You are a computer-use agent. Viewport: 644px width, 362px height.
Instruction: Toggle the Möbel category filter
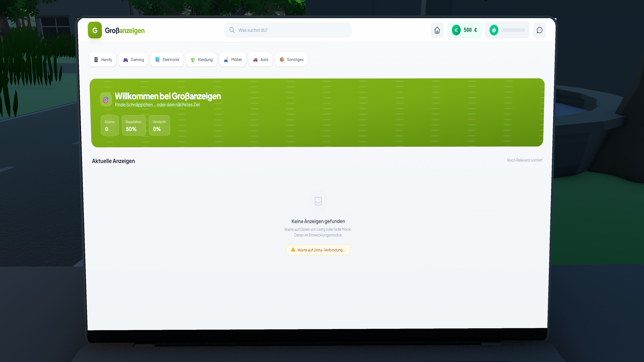pyautogui.click(x=232, y=59)
